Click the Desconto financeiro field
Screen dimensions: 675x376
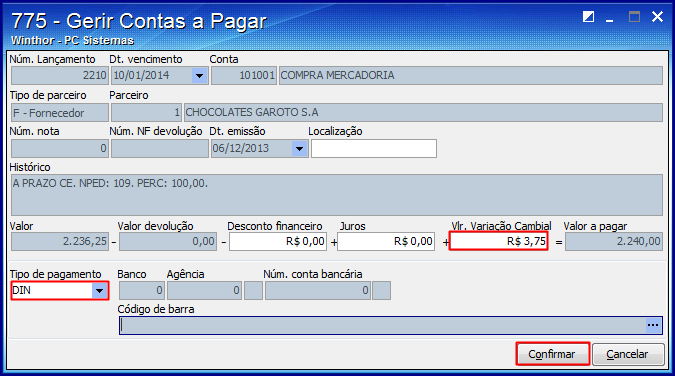point(278,242)
